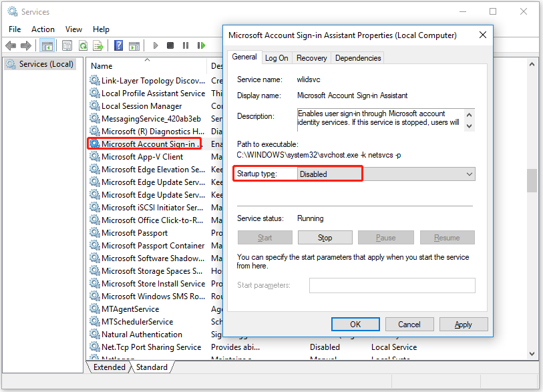543x392 pixels.
Task: Switch to the Standard view tab
Action: pos(152,367)
